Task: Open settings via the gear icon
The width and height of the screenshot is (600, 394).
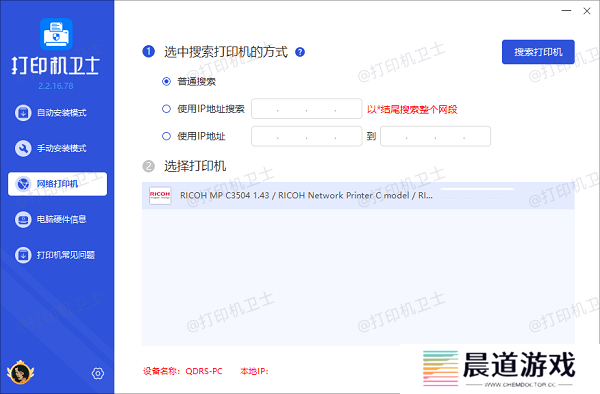Action: pyautogui.click(x=98, y=373)
